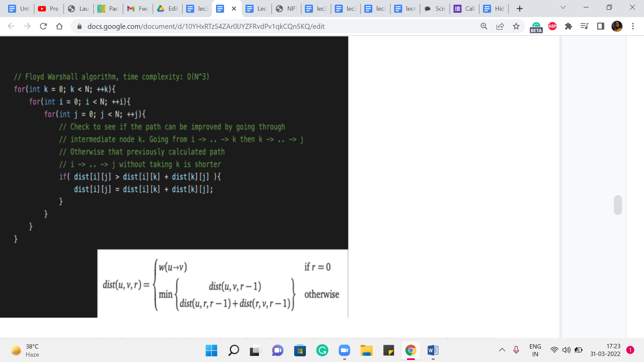Toggle the microphone in the system tray

[x=516, y=350]
